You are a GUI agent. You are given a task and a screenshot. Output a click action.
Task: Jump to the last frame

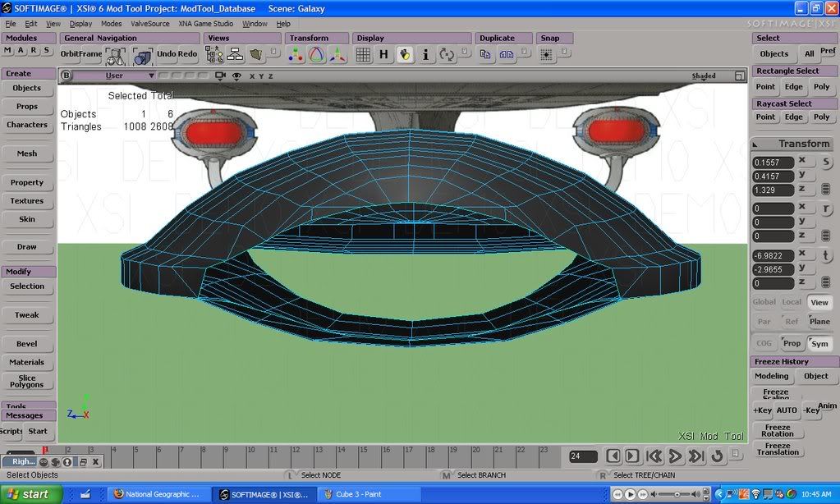(695, 456)
